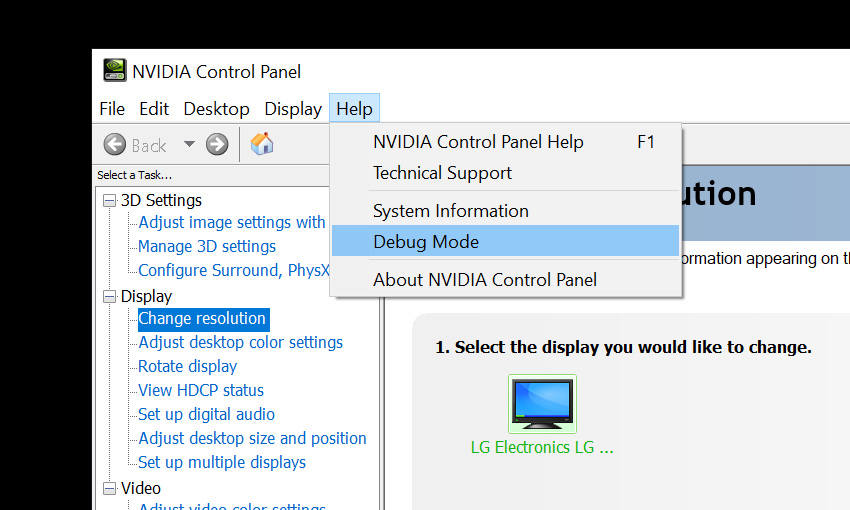Open the Home icon in toolbar
This screenshot has width=850, height=510.
click(262, 144)
